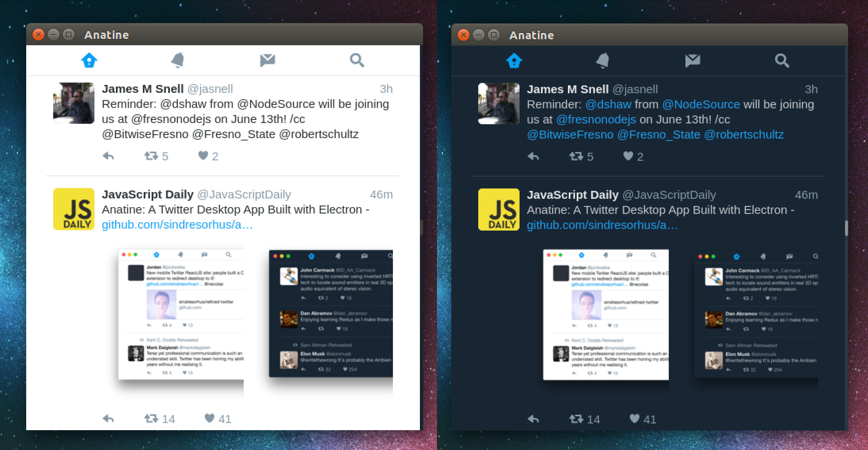868x450 pixels.
Task: Click title bar text of dark Anatine window
Action: tap(531, 35)
